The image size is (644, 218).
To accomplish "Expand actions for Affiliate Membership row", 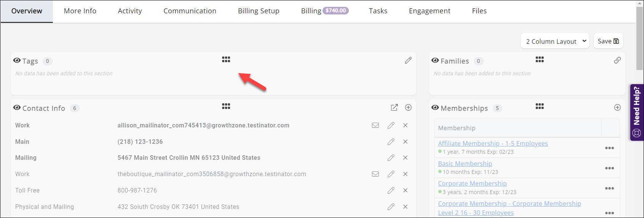I will coord(609,148).
